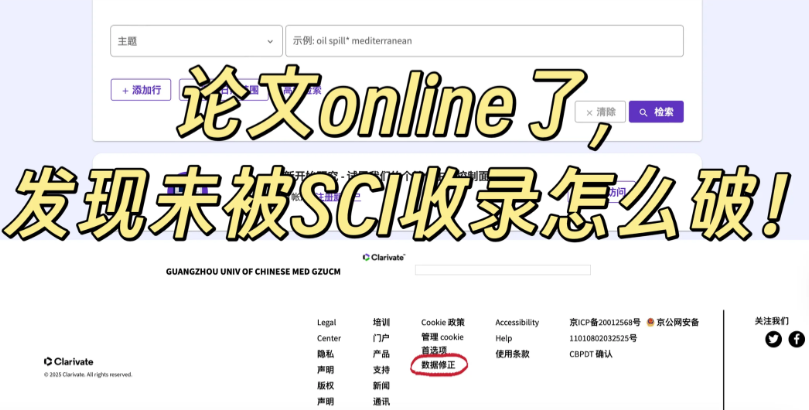Open the Facebook follow icon

click(x=796, y=339)
